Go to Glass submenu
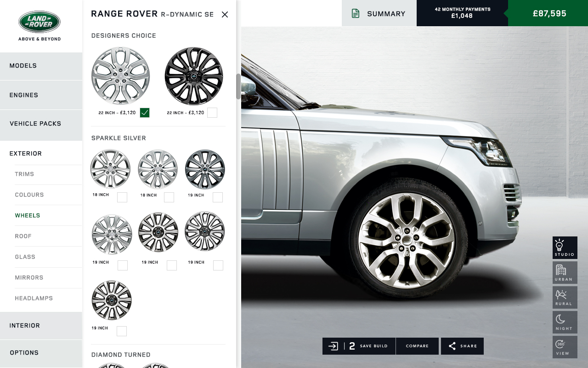588x368 pixels. 25,257
